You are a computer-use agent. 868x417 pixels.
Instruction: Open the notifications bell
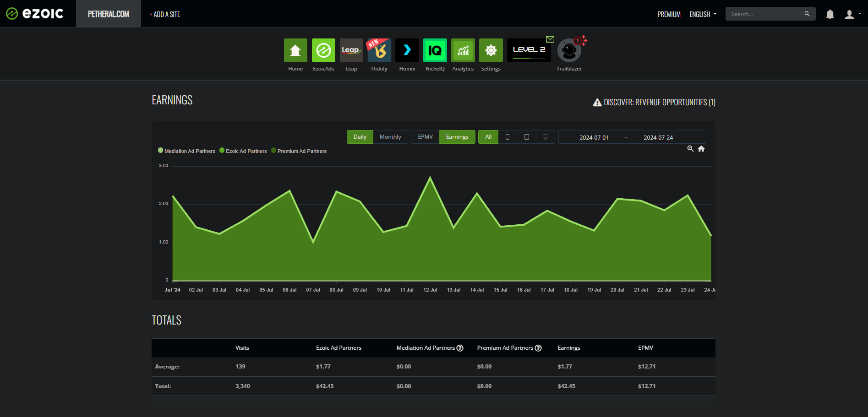pyautogui.click(x=830, y=14)
